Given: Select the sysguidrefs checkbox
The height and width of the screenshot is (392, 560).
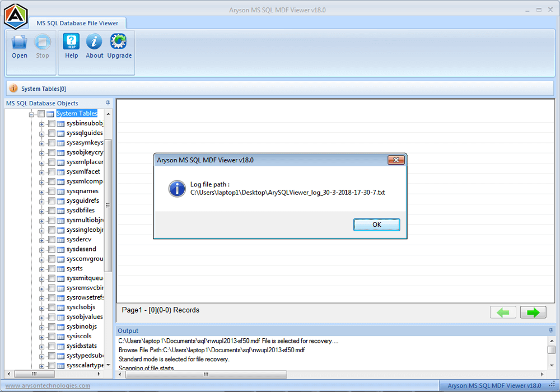Looking at the screenshot, I should click(52, 201).
